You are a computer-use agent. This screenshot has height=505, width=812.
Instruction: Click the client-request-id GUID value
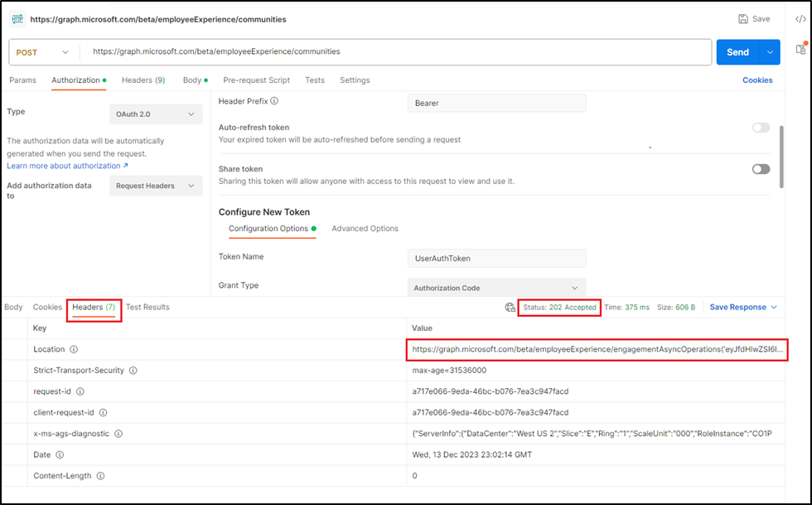point(491,413)
